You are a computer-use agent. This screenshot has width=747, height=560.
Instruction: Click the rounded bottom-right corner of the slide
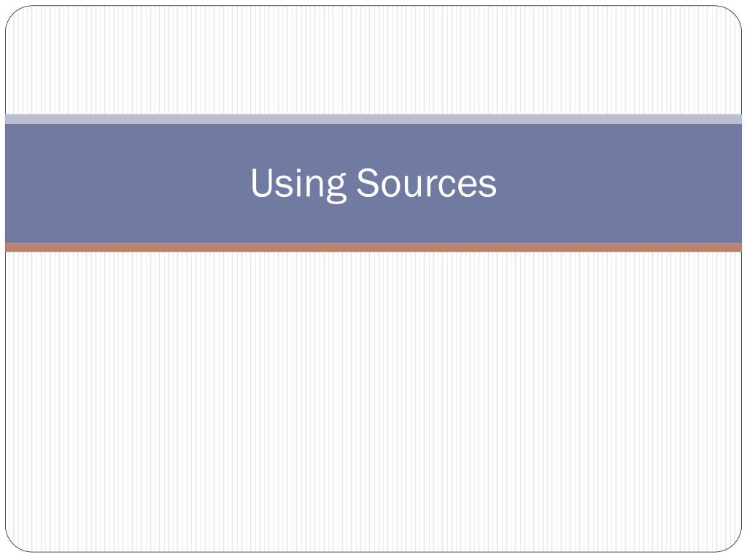click(734, 544)
